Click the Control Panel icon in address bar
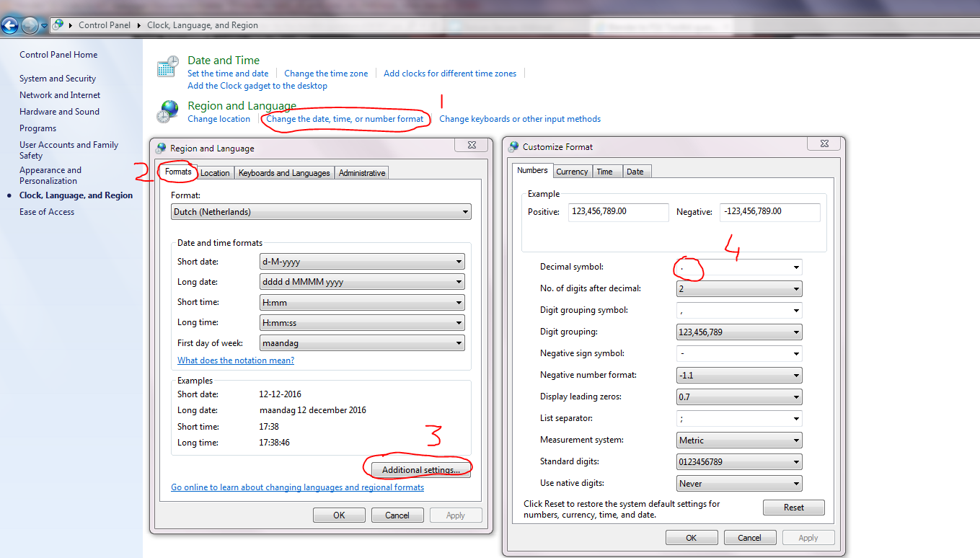This screenshot has height=558, width=980. click(x=58, y=25)
